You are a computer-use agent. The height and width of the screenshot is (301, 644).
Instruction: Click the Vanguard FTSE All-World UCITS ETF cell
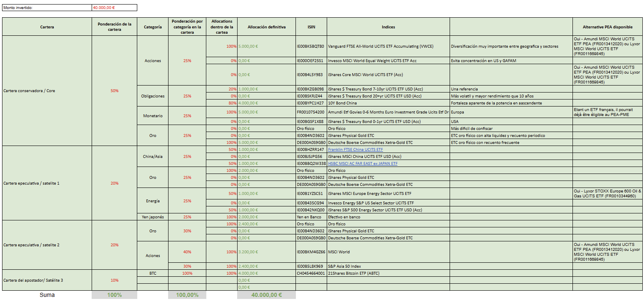(x=381, y=46)
